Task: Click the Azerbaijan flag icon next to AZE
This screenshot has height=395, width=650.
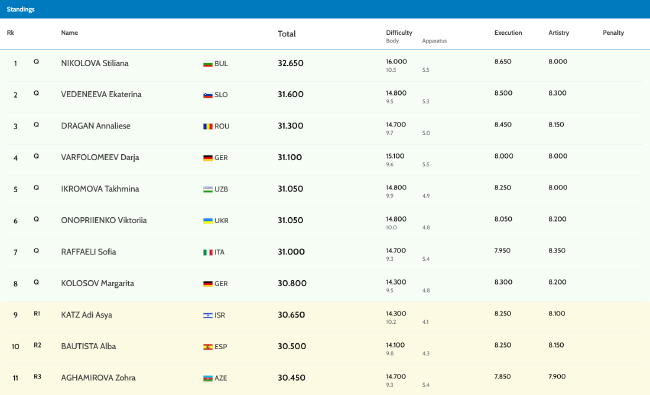Action: click(208, 378)
